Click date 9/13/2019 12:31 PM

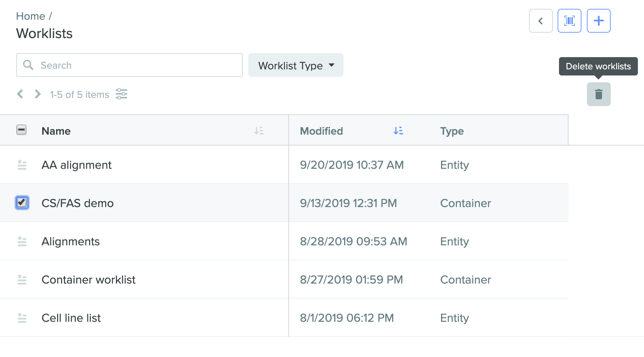[x=349, y=203]
